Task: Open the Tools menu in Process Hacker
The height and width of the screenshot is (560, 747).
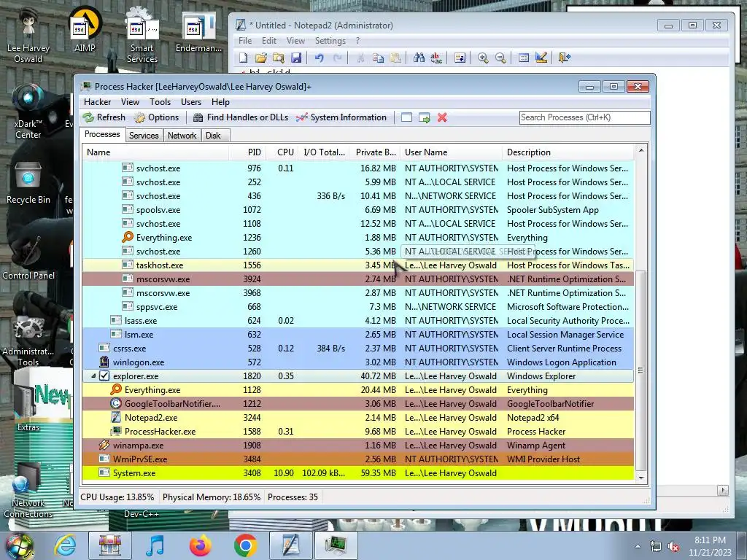Action: (x=160, y=102)
